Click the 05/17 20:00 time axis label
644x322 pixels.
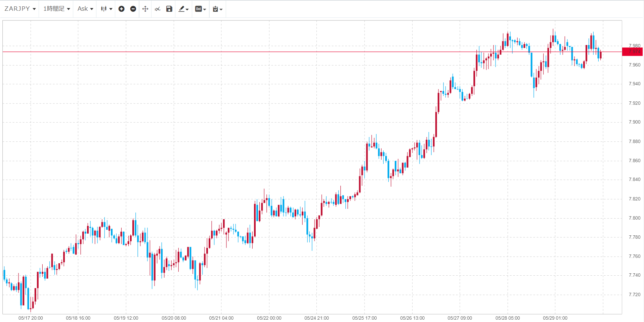click(x=31, y=318)
